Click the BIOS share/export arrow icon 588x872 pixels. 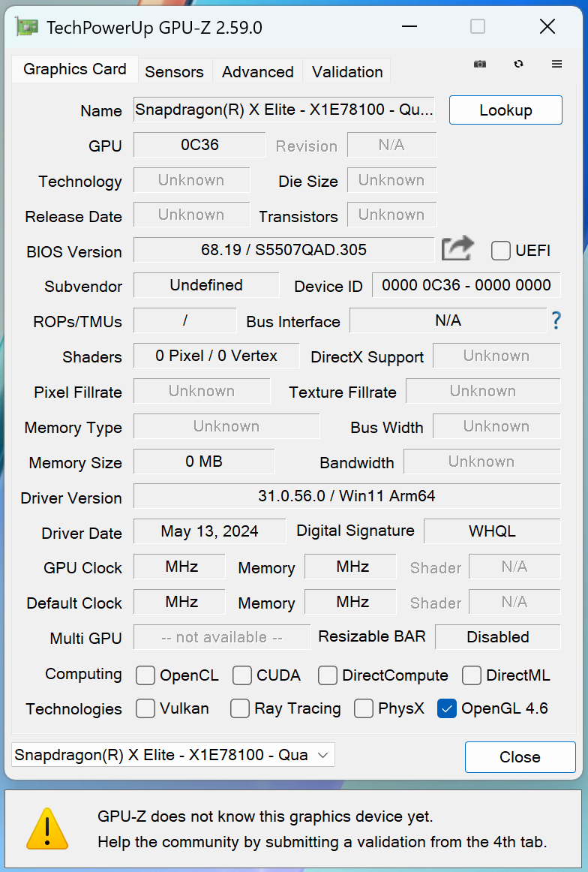point(457,248)
